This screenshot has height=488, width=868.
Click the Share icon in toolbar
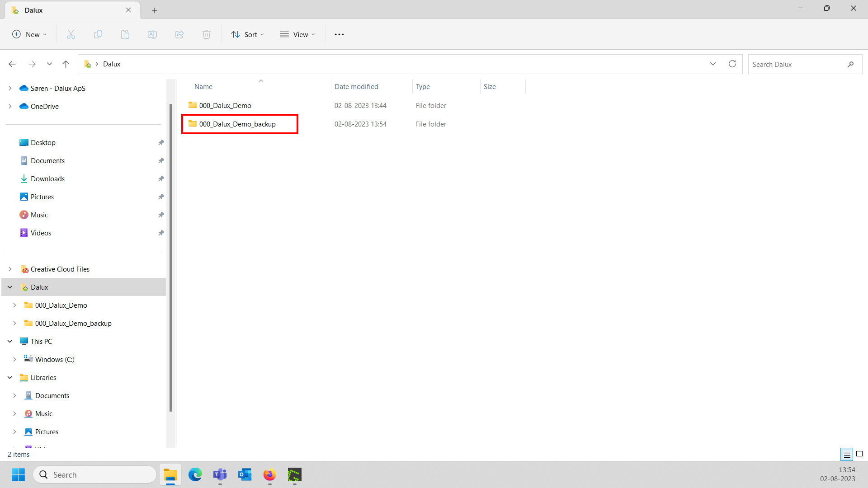click(179, 34)
